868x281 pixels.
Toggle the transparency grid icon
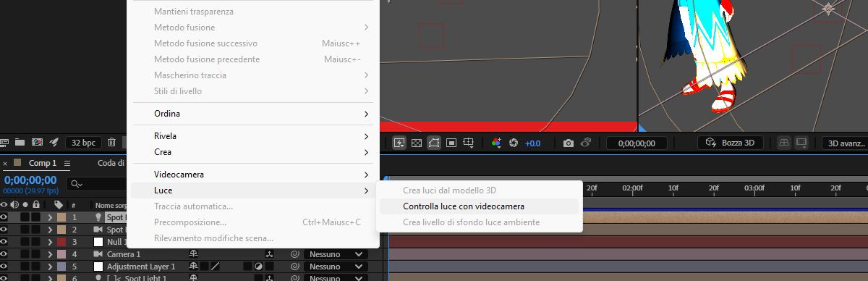coord(417,143)
